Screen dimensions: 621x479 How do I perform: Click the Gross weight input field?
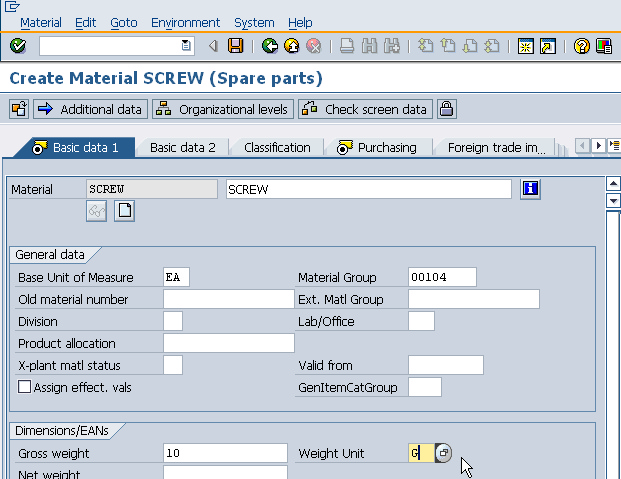click(x=228, y=454)
